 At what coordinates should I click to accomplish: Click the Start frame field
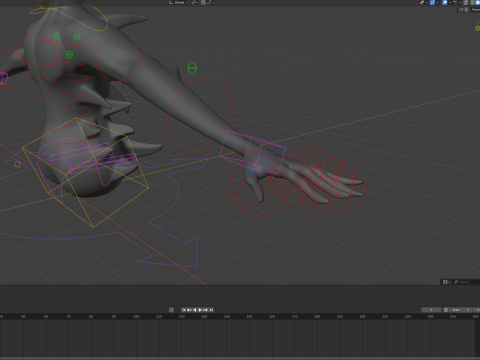(460, 310)
